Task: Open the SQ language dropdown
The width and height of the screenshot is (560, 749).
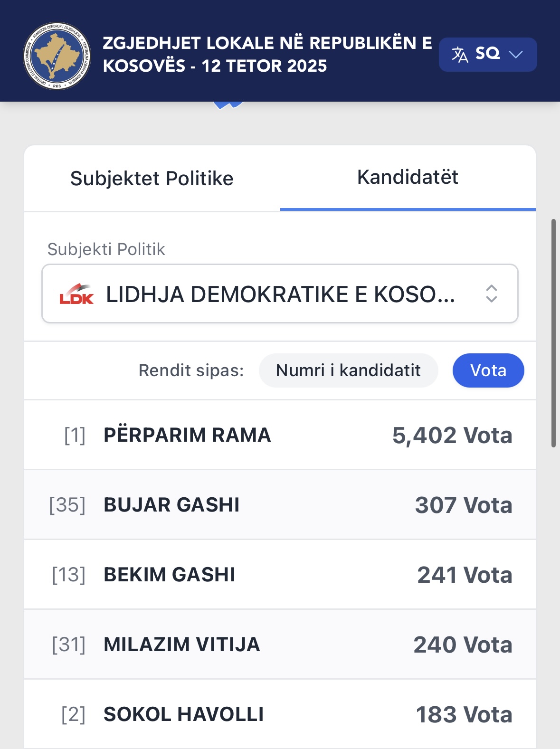Action: click(x=488, y=55)
